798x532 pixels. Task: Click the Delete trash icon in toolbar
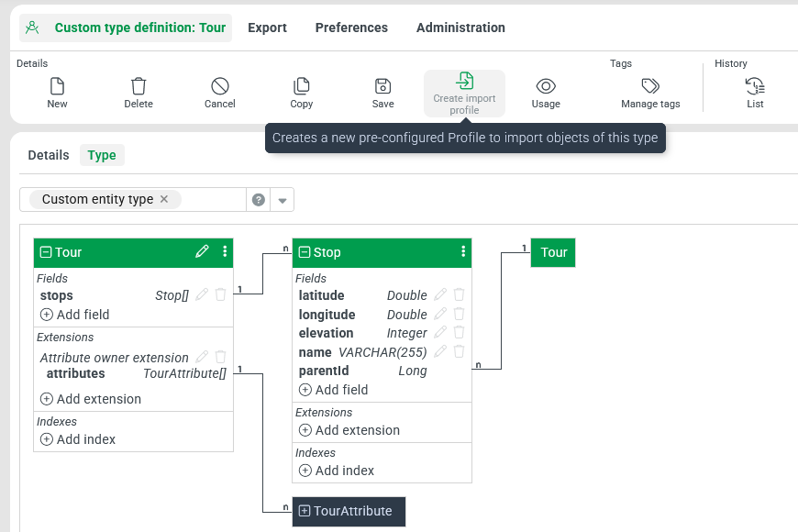[139, 87]
